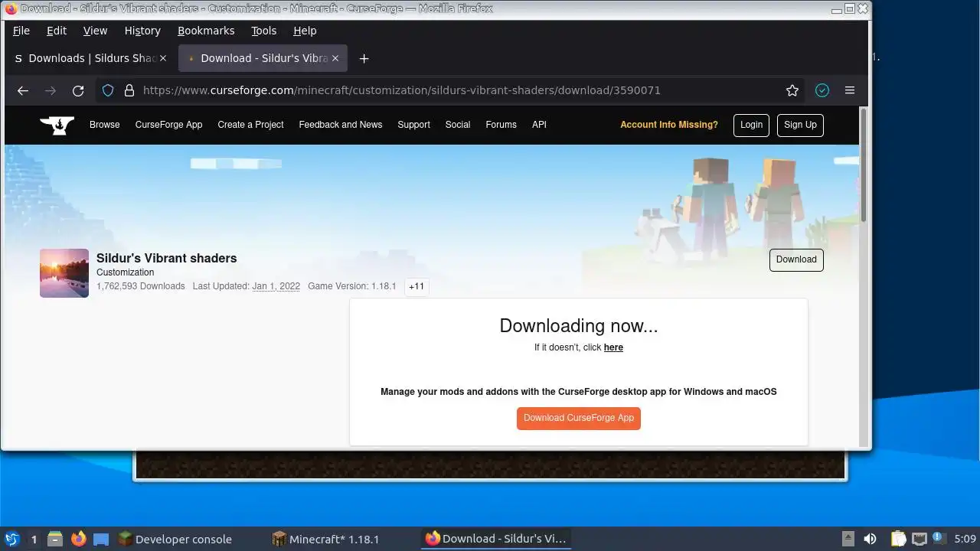Viewport: 980px width, 551px height.
Task: Click the network monitor tray icon
Action: pyautogui.click(x=920, y=539)
